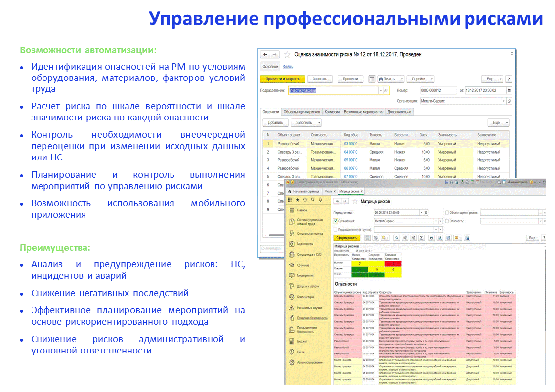The height and width of the screenshot is (392, 555).
Task: Open the Еще menu above the hazards table
Action: pyautogui.click(x=498, y=122)
